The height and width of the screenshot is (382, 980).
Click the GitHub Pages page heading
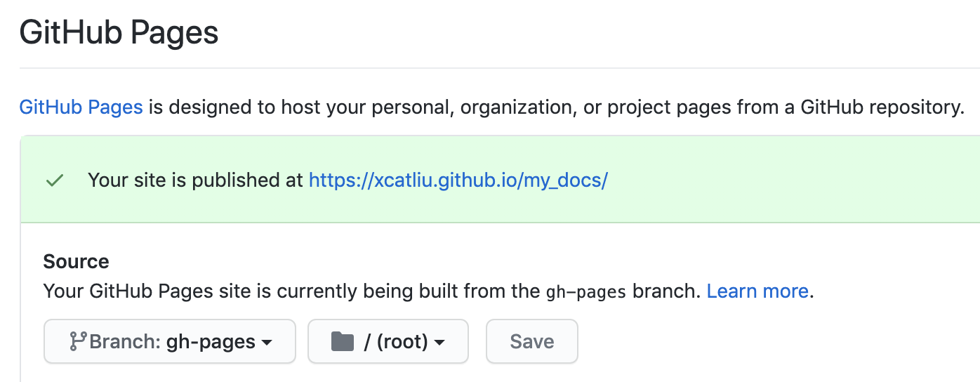(x=119, y=33)
